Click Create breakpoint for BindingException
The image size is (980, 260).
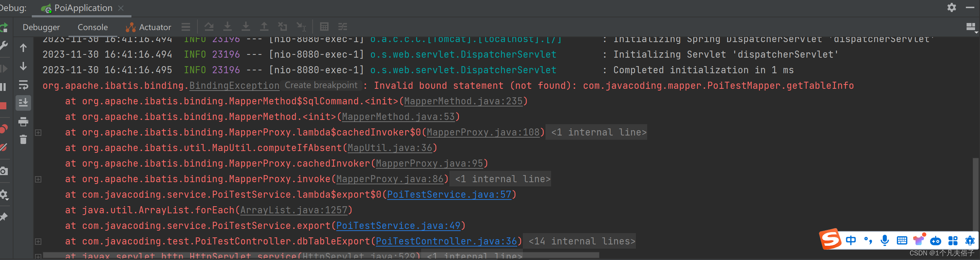pos(321,85)
